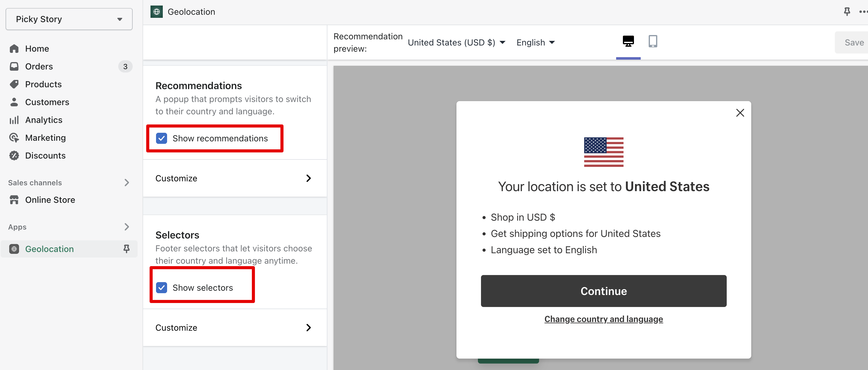Switch to mobile preview icon
Screen dimensions: 868x370
653,41
